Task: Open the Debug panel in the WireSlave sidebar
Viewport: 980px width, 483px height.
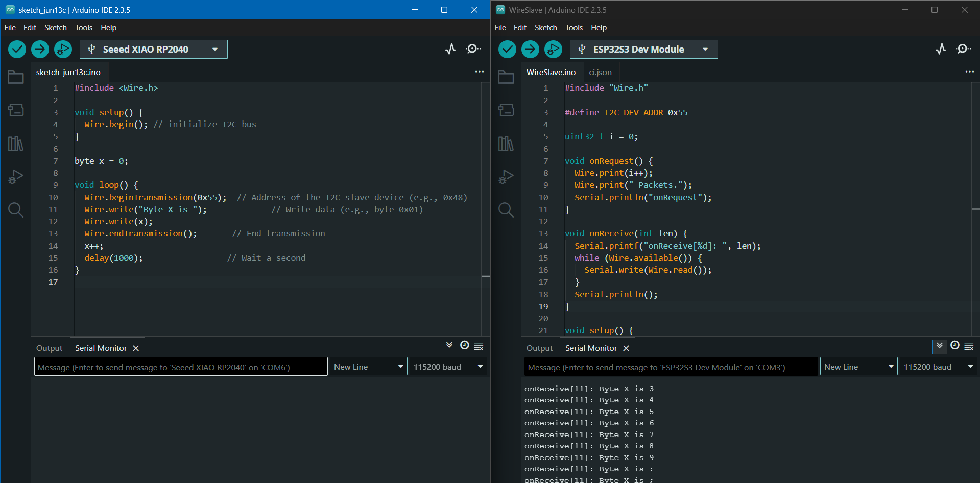Action: click(506, 177)
